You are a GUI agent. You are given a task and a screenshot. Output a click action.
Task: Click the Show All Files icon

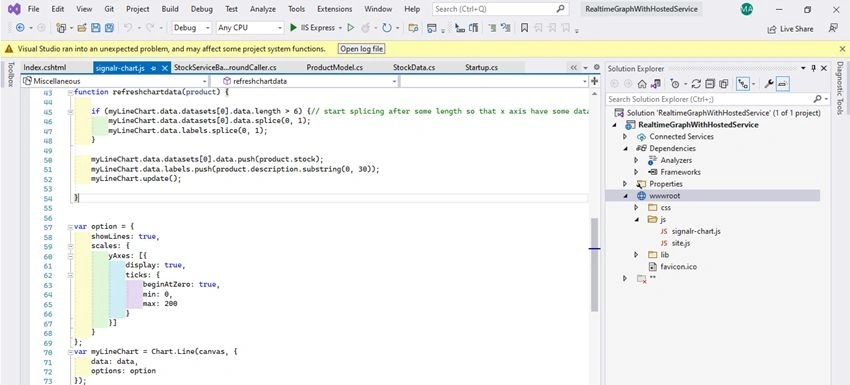(724, 84)
